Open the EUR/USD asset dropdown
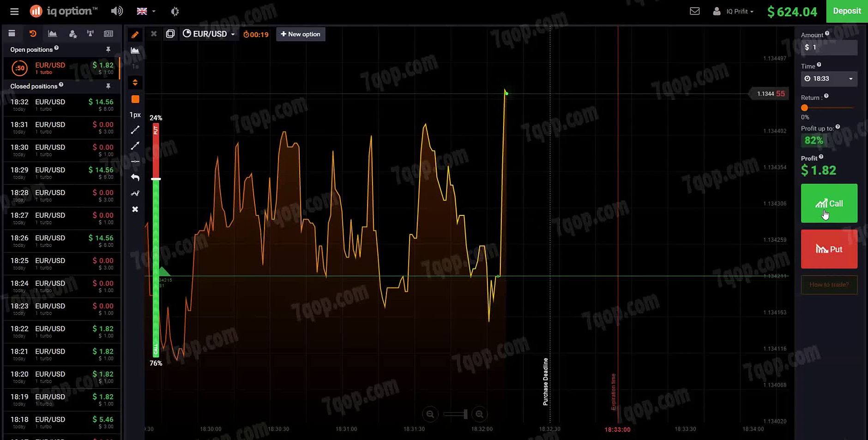Image resolution: width=868 pixels, height=440 pixels. pyautogui.click(x=209, y=34)
